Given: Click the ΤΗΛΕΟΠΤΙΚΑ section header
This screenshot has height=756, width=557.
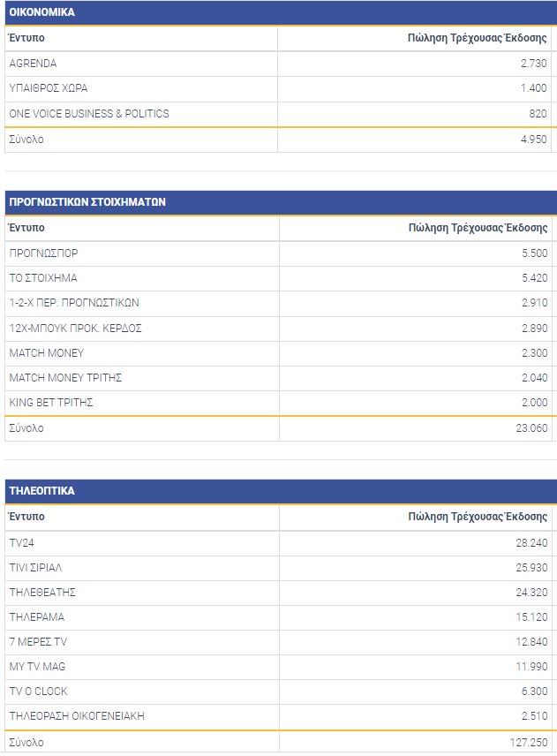Looking at the screenshot, I should tap(41, 491).
